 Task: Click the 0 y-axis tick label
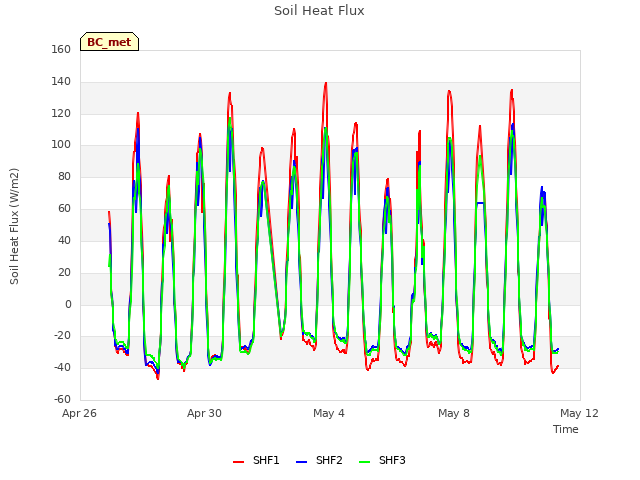68,304
